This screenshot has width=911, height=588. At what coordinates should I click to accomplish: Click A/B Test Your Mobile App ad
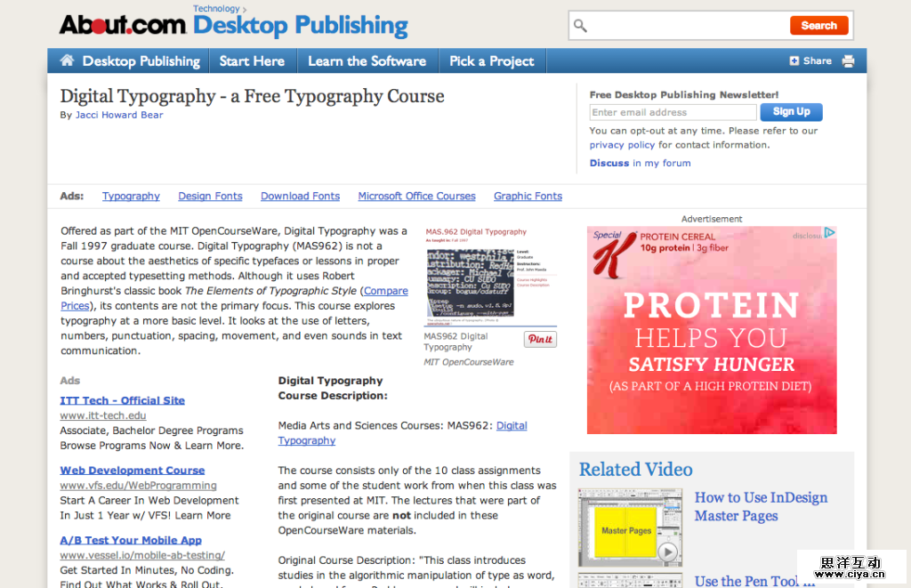131,540
